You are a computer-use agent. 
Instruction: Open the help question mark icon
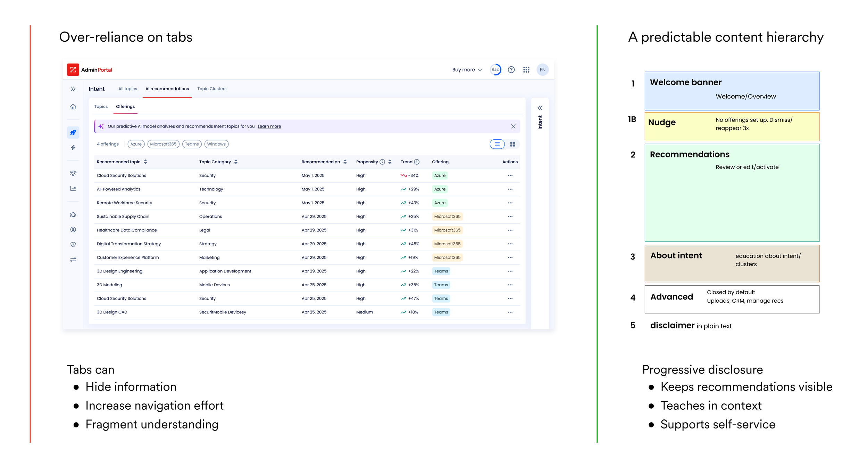click(x=511, y=70)
